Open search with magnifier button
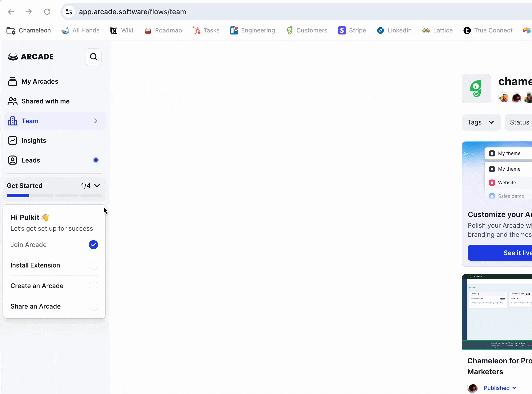The height and width of the screenshot is (394, 532). point(93,57)
